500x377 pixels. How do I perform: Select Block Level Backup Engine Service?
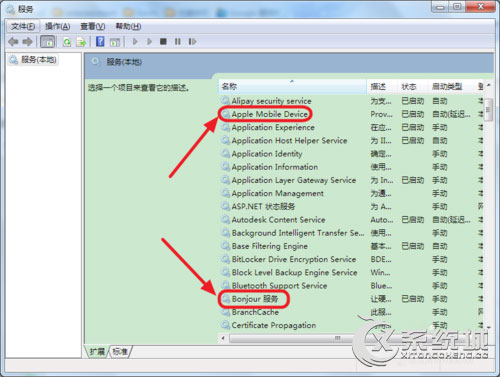(352, 272)
